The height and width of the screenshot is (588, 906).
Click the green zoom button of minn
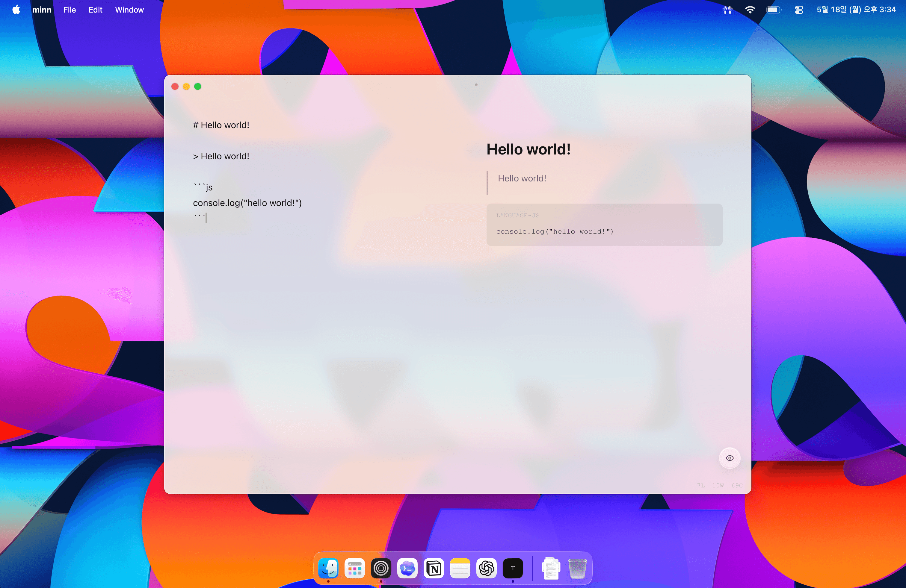(x=198, y=86)
